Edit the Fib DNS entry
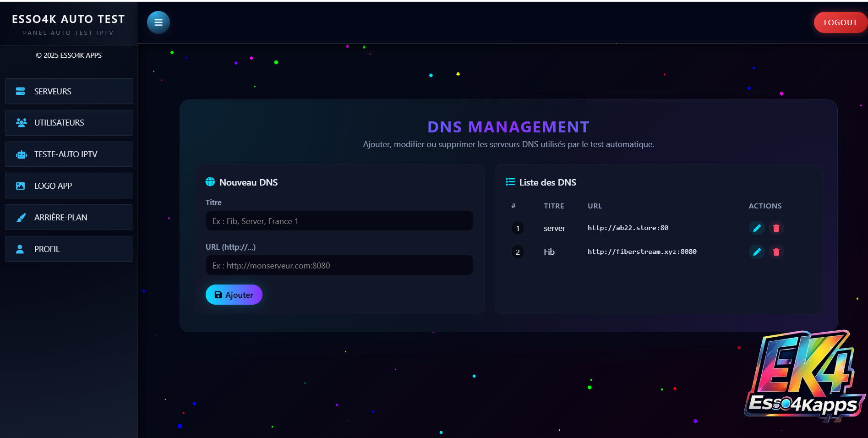Image resolution: width=868 pixels, height=438 pixels. click(757, 252)
